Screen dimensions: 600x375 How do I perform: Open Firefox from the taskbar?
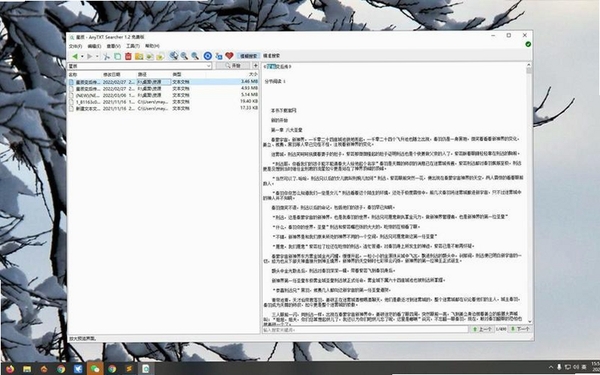(x=10, y=369)
